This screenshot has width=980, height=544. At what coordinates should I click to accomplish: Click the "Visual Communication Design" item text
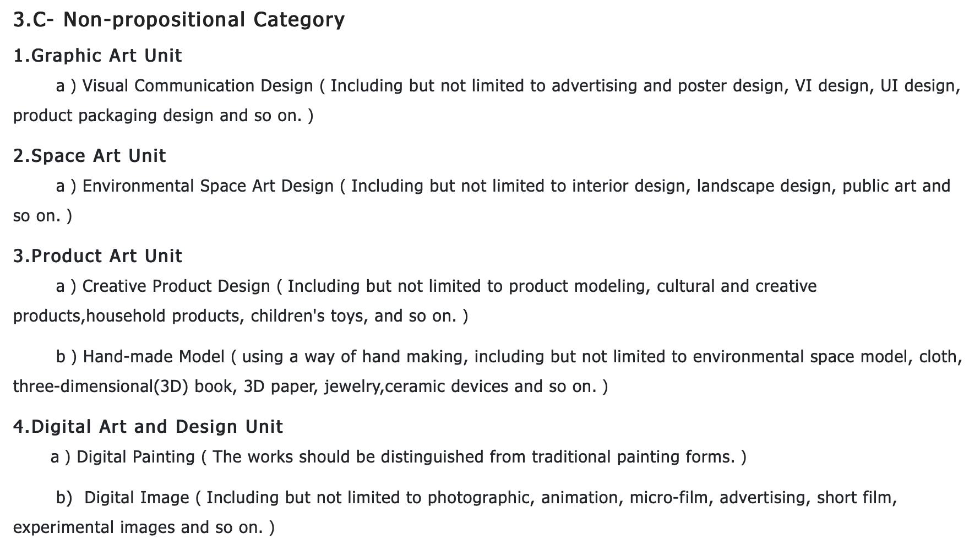coord(197,86)
